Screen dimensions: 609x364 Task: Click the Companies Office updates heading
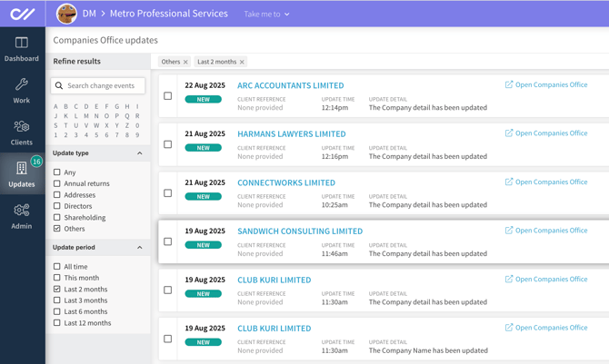pos(105,40)
